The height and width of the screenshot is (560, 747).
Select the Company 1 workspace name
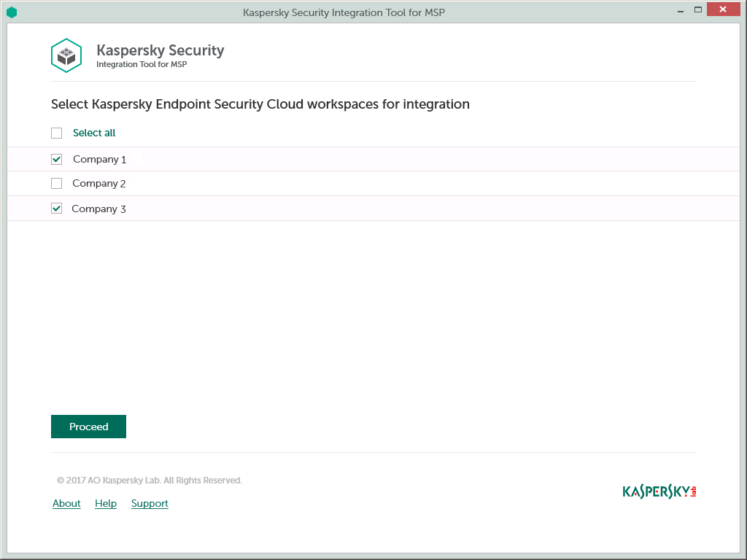coord(99,160)
